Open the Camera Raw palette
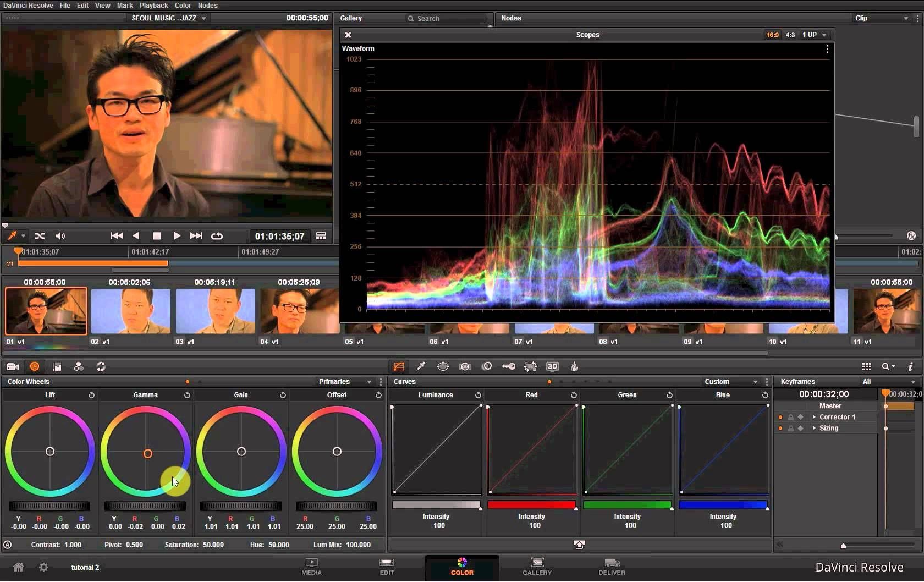The image size is (924, 582). (12, 366)
